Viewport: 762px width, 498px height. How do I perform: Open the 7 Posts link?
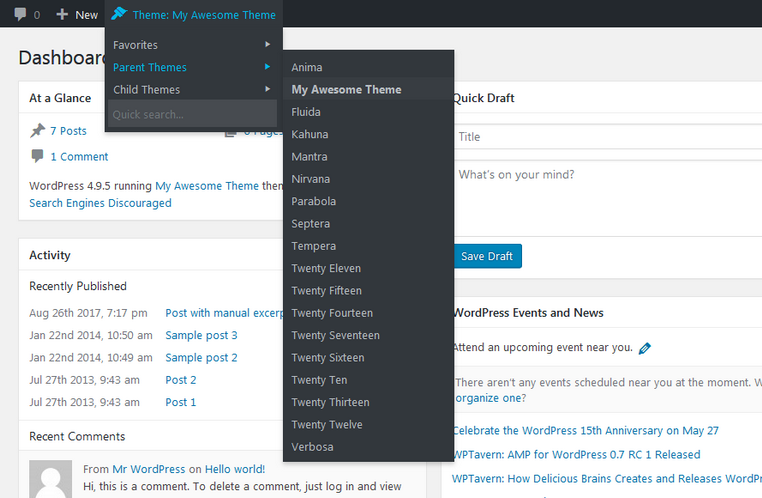click(69, 131)
